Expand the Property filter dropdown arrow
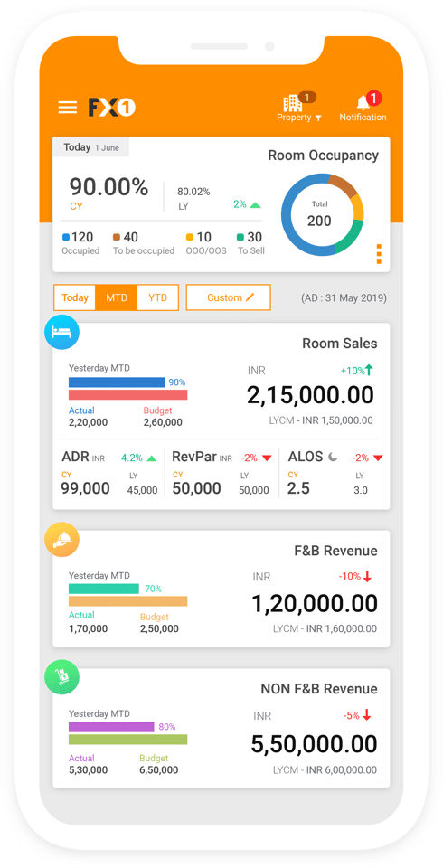Viewport: 443px width, 868px height. tap(318, 118)
